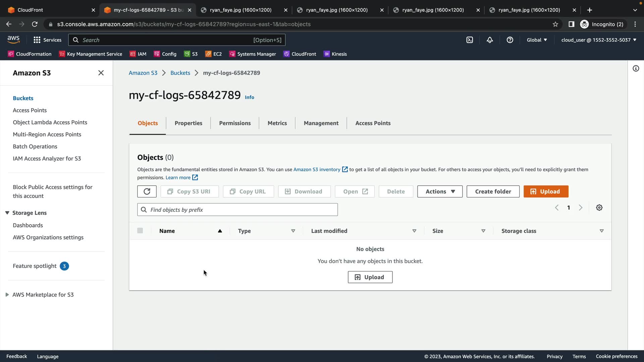Open the notifications bell
The image size is (644, 362).
click(490, 40)
